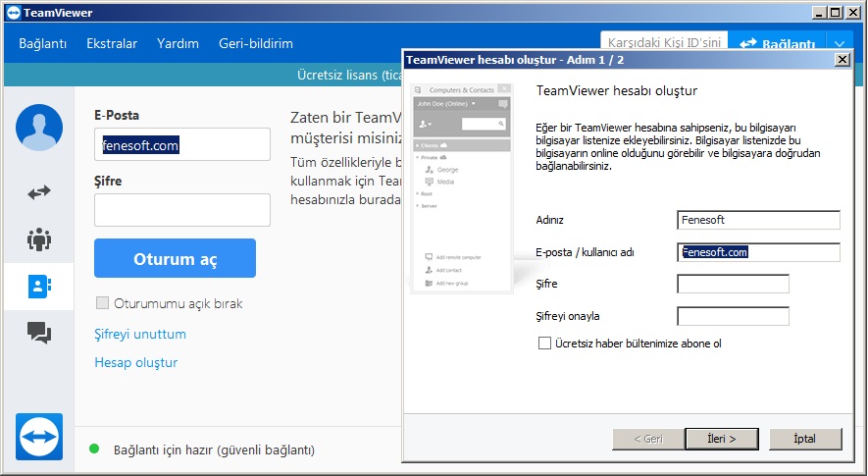The height and width of the screenshot is (476, 868).
Task: Click the Şifreyi onayla field
Action: point(733,316)
